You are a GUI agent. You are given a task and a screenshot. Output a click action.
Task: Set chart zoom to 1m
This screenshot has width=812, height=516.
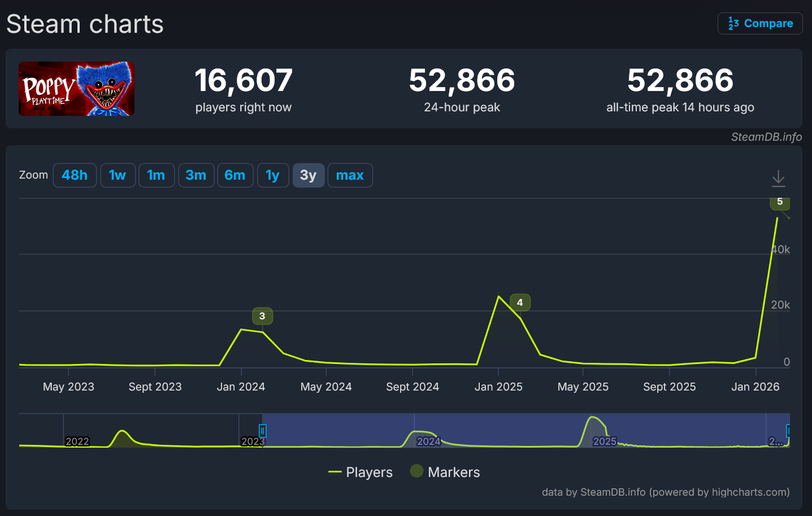coord(156,175)
